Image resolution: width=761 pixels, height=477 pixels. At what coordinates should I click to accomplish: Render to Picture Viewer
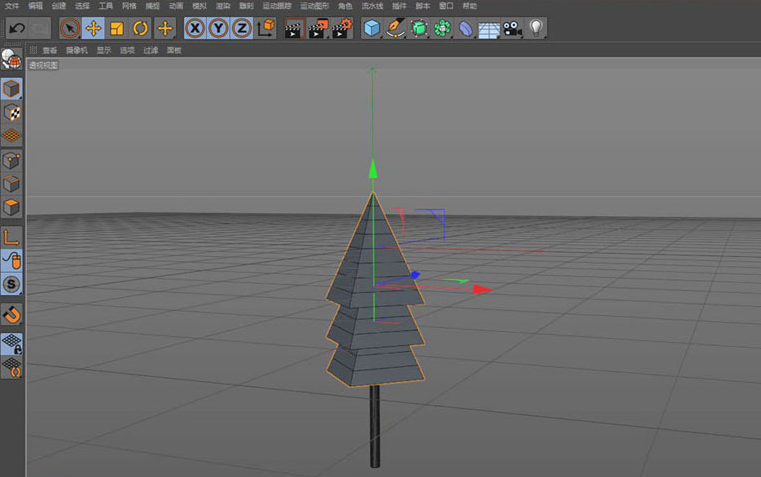coord(318,28)
